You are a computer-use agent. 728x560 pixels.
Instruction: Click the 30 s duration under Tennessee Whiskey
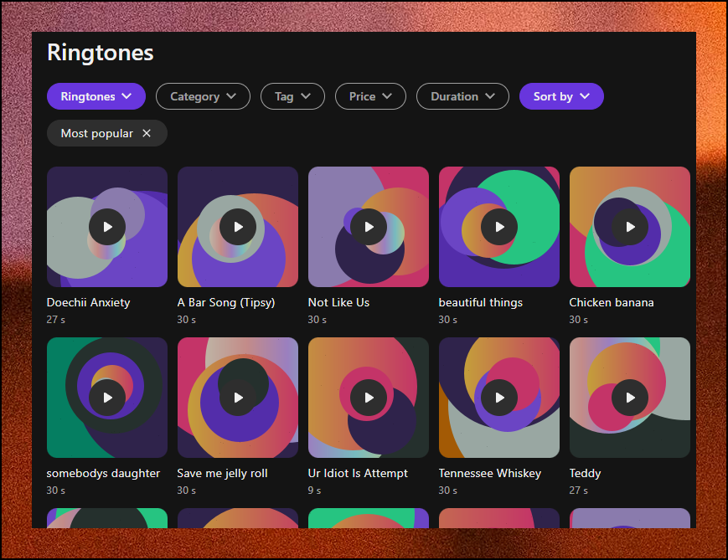(x=447, y=491)
